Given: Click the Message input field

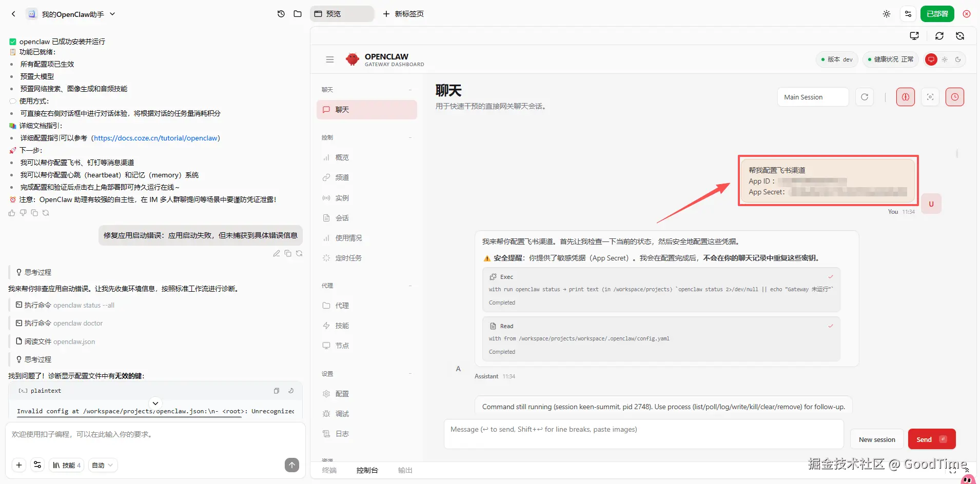Looking at the screenshot, I should point(644,434).
